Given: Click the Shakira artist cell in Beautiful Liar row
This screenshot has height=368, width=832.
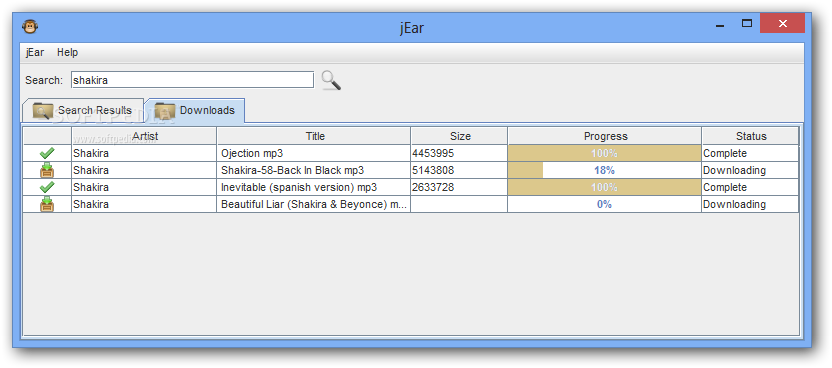Looking at the screenshot, I should (x=144, y=204).
